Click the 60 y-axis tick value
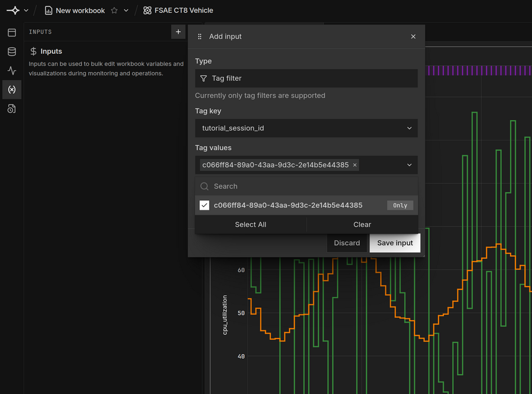The image size is (532, 394). click(241, 270)
